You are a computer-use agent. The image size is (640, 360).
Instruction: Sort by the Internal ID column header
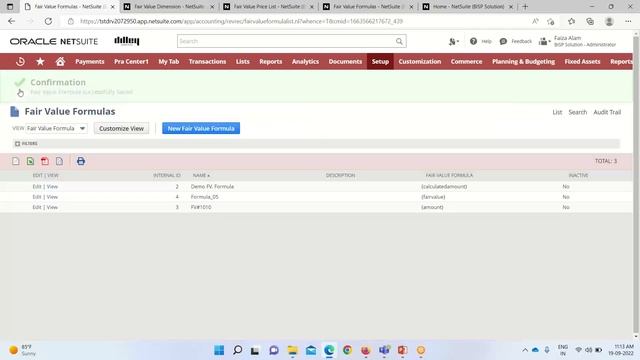point(167,176)
